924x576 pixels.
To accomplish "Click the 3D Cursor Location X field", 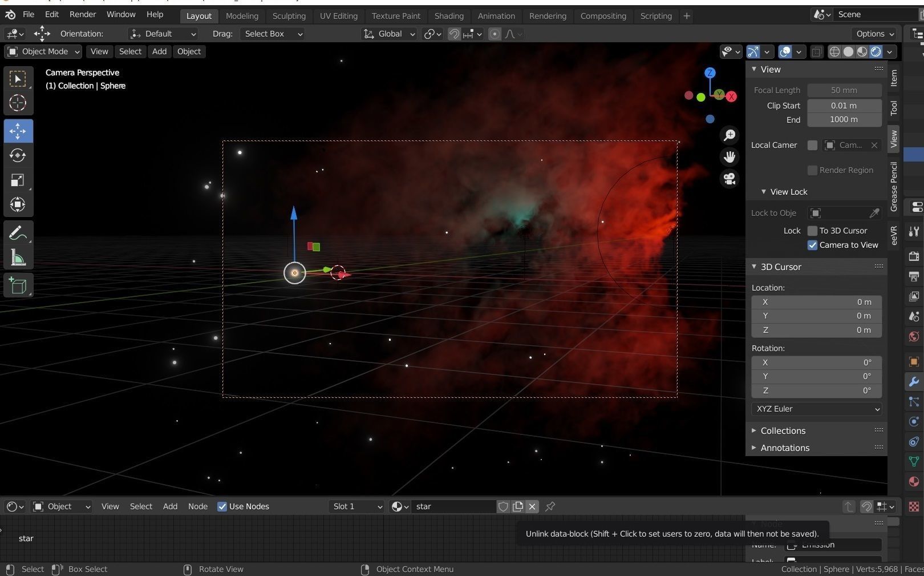I will pos(817,302).
